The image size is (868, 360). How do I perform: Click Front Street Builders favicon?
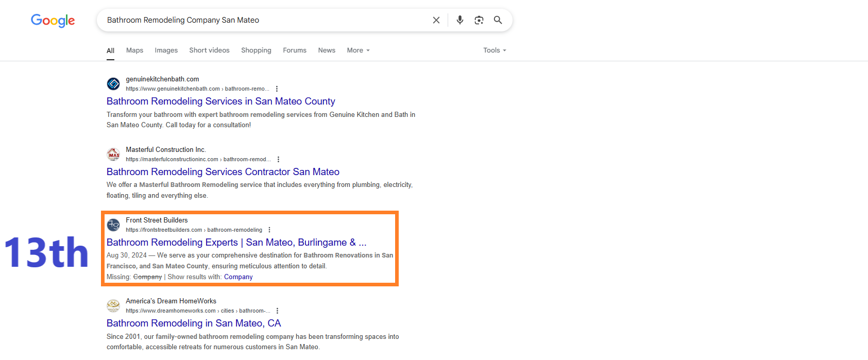point(113,225)
